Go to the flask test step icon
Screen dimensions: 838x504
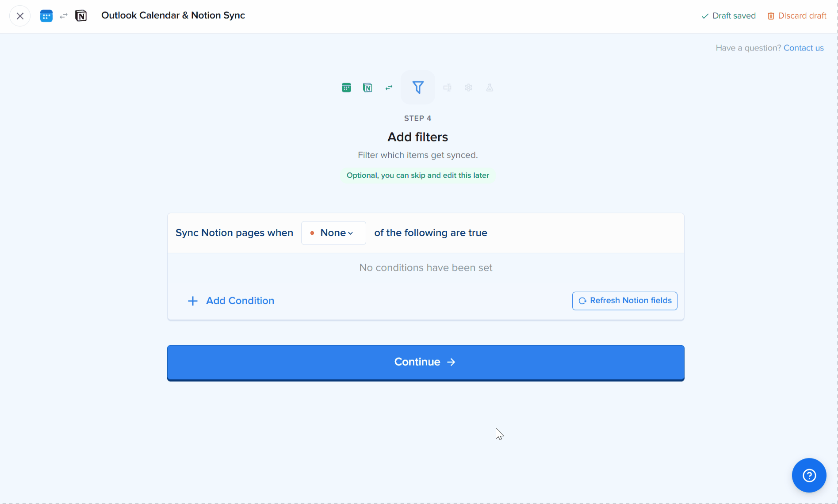(x=490, y=88)
